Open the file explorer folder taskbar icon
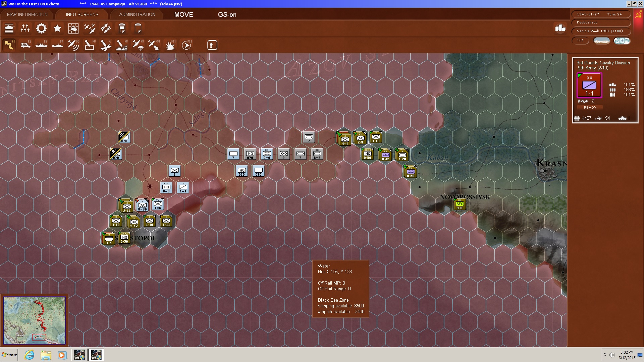 click(46, 355)
